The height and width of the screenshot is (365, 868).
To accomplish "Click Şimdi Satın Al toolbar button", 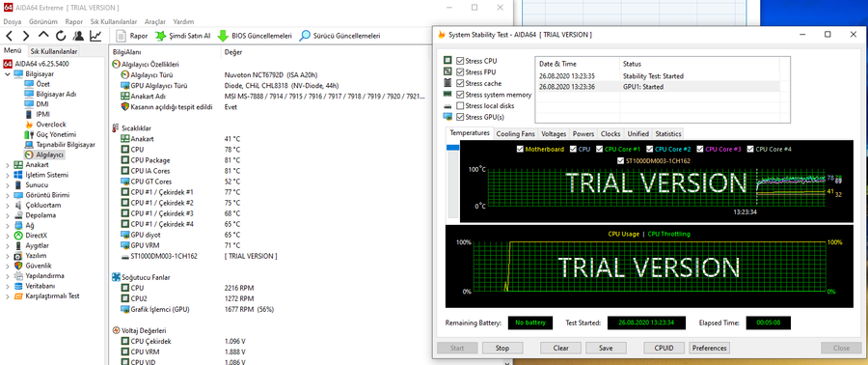I will pos(182,36).
